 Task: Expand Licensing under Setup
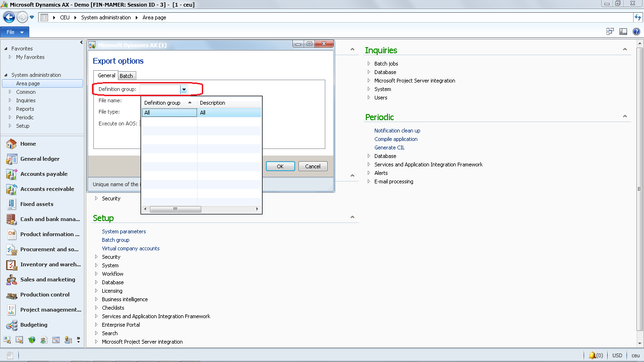pos(97,291)
